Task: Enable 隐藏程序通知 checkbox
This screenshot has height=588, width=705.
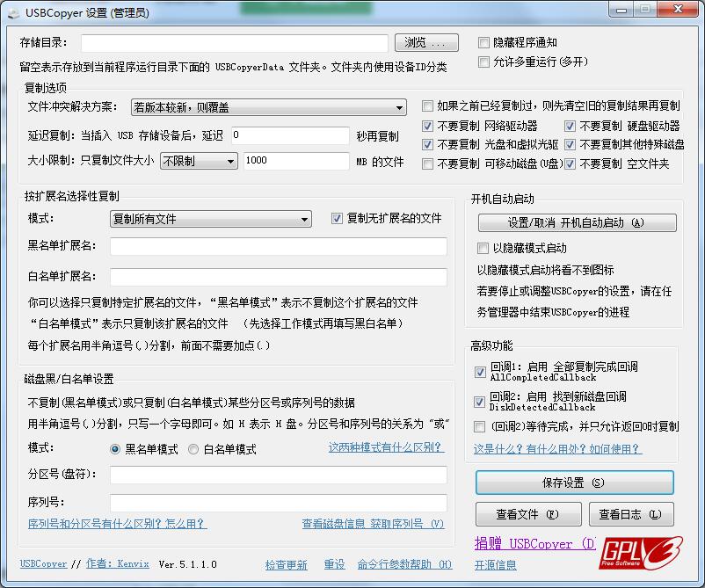Action: 483,41
